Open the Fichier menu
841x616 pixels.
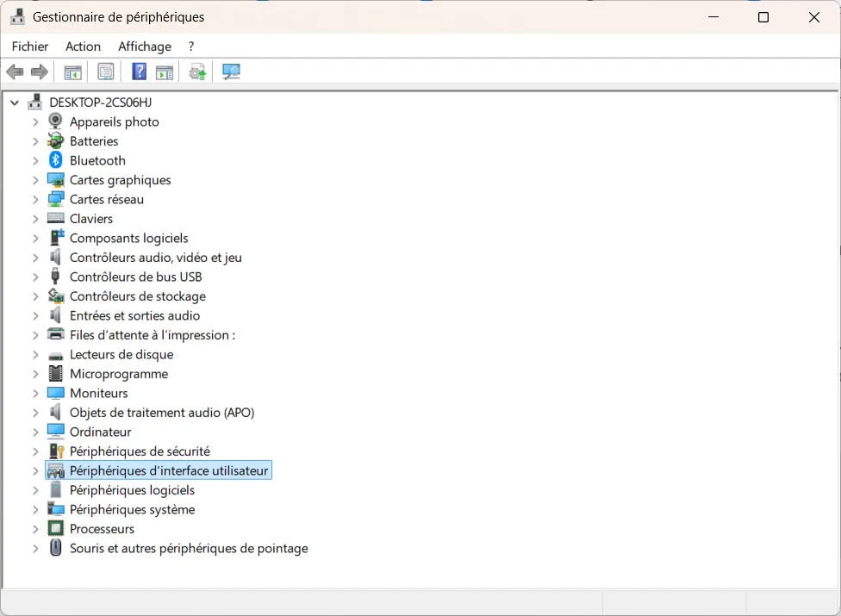(30, 47)
